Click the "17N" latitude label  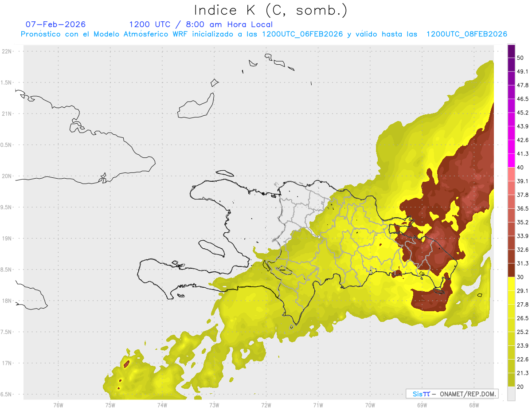tap(7, 363)
